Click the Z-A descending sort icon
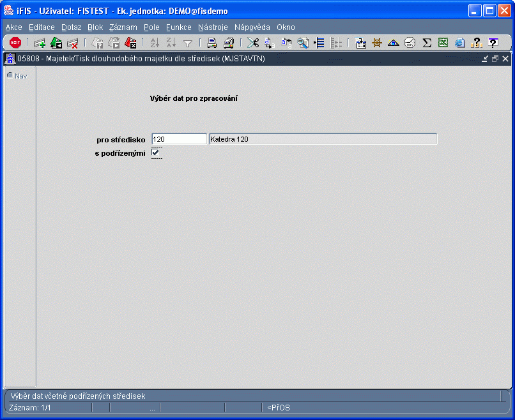The image size is (515, 420). tap(171, 43)
